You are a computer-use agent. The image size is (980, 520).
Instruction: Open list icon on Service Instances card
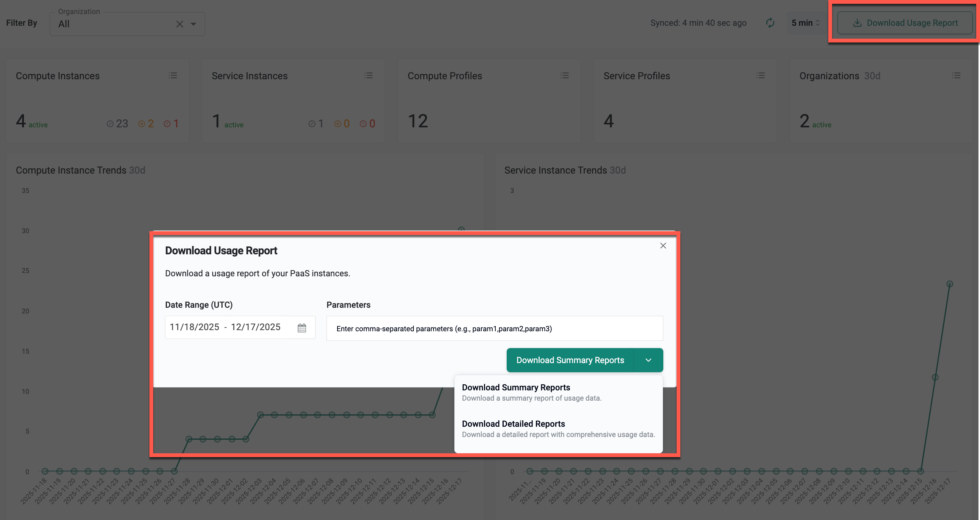tap(368, 75)
